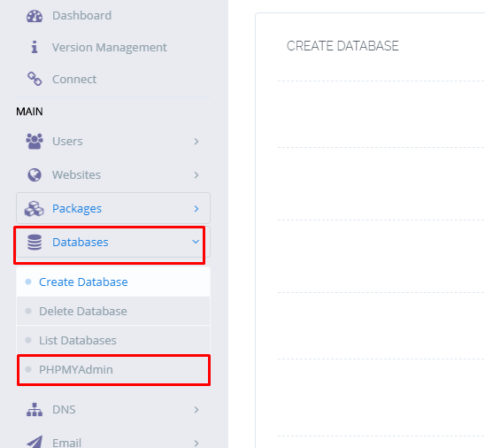
Task: Click the DNS network icon
Action: click(35, 410)
